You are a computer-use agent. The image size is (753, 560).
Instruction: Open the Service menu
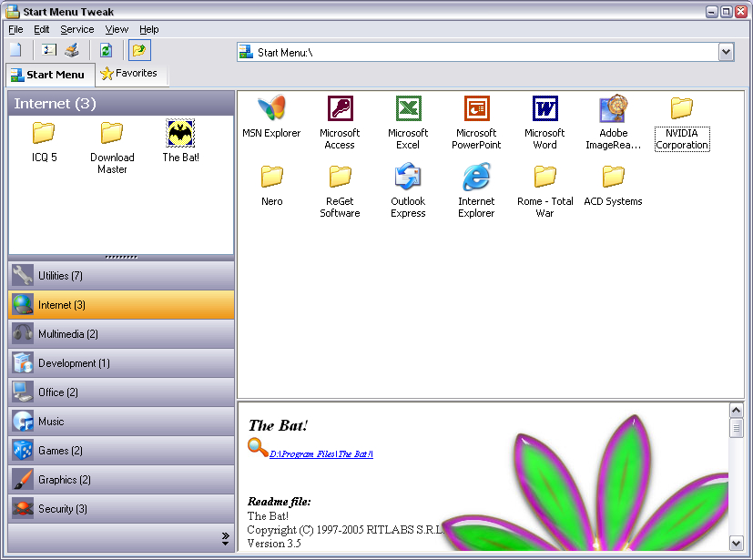76,29
